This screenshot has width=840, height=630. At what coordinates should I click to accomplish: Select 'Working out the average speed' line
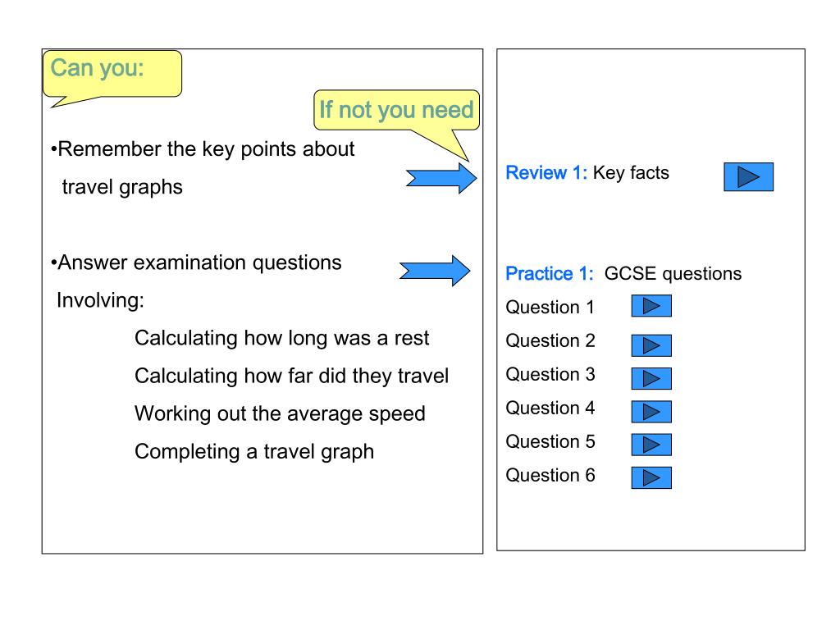pyautogui.click(x=281, y=414)
